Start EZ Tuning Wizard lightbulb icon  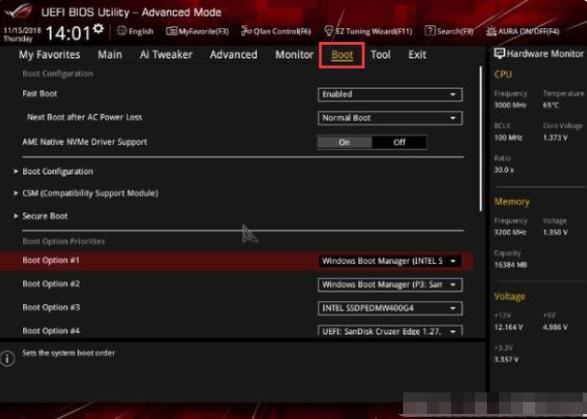pyautogui.click(x=329, y=31)
